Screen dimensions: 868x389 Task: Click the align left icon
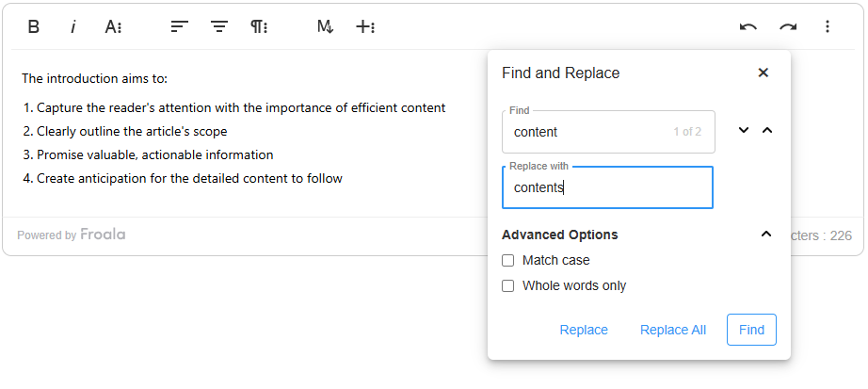click(x=180, y=26)
